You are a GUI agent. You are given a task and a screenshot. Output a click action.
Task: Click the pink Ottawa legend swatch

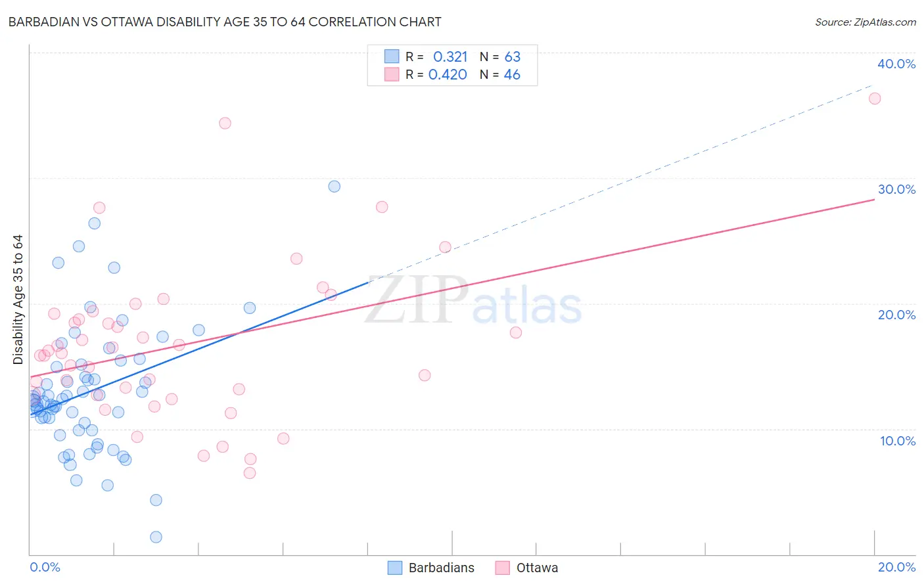tap(503, 568)
